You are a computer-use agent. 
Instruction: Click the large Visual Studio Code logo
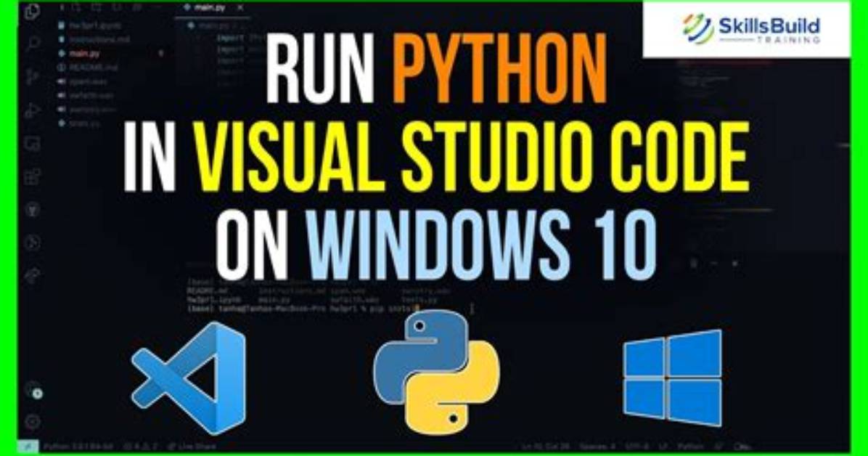(189, 378)
